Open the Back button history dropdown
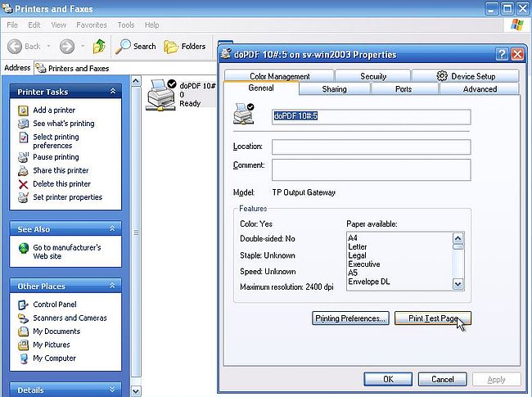 [49, 46]
